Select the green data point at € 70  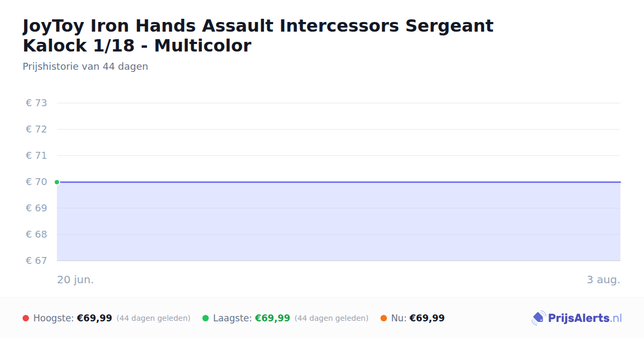57,182
